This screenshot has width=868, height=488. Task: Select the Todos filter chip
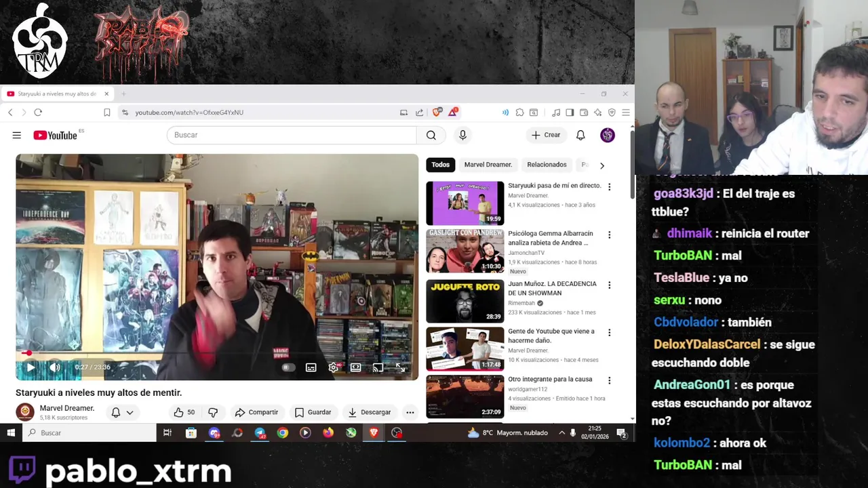coord(440,165)
